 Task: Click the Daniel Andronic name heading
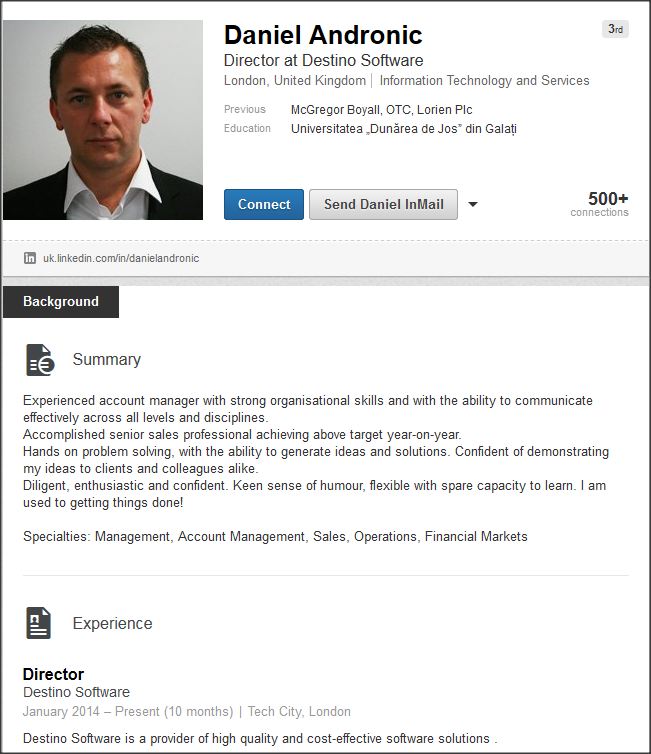[x=323, y=36]
